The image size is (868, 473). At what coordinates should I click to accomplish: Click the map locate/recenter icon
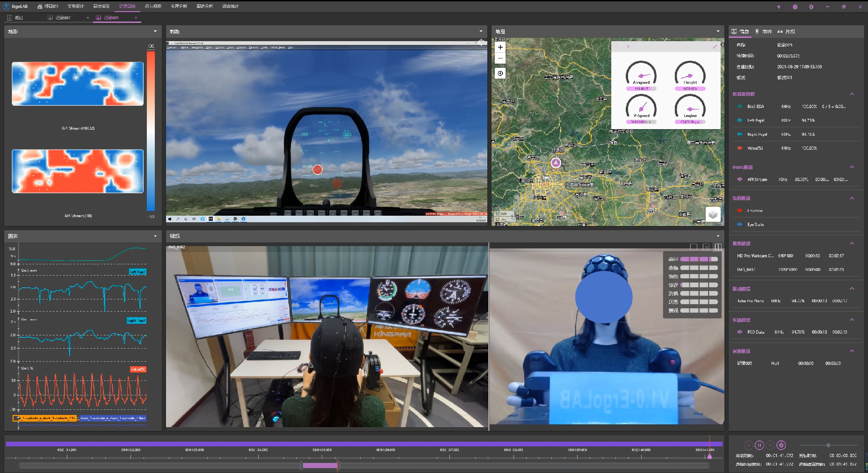[x=500, y=73]
